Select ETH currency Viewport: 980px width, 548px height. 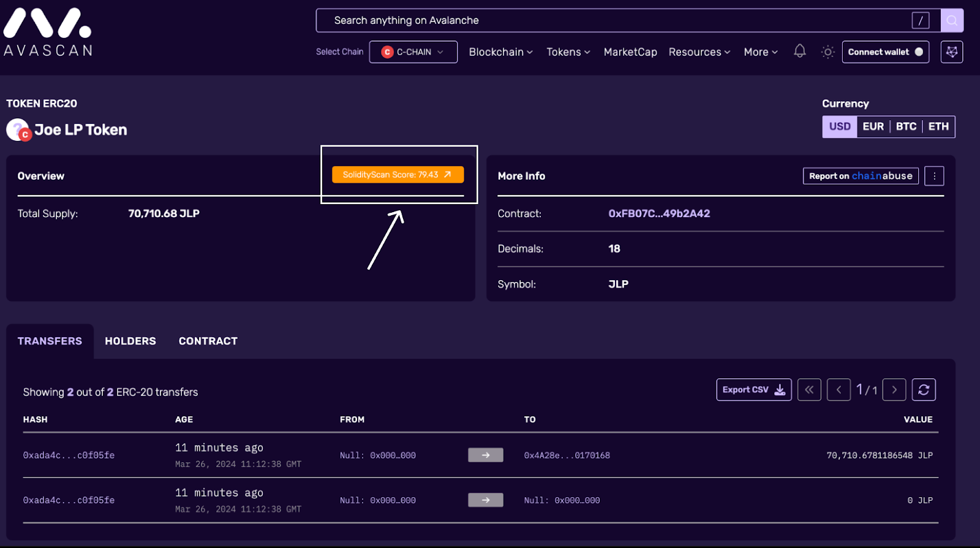click(x=938, y=127)
